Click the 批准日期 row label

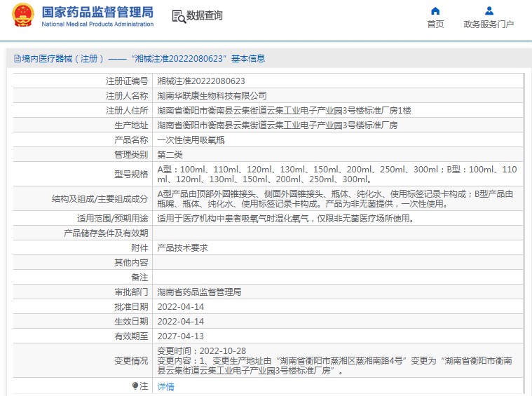(131, 307)
